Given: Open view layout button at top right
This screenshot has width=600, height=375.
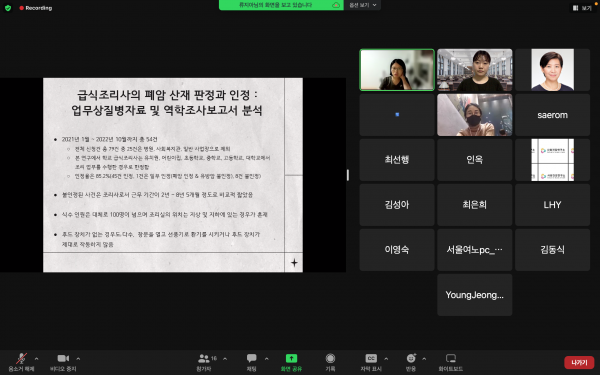Looking at the screenshot, I should point(582,8).
